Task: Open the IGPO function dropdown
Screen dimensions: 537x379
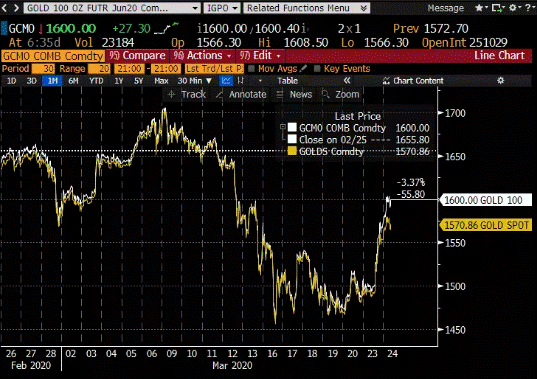Action: (x=222, y=8)
